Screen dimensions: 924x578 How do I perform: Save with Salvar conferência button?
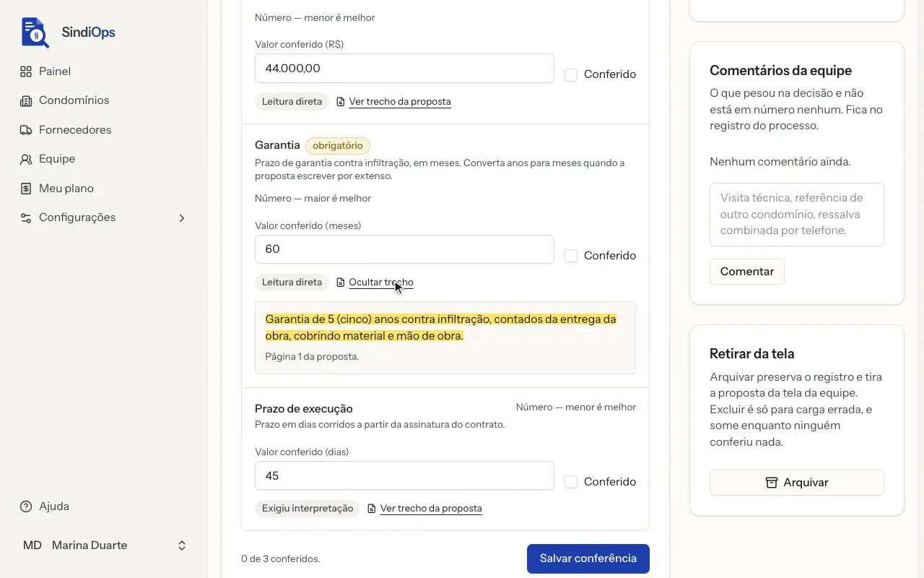pos(588,558)
